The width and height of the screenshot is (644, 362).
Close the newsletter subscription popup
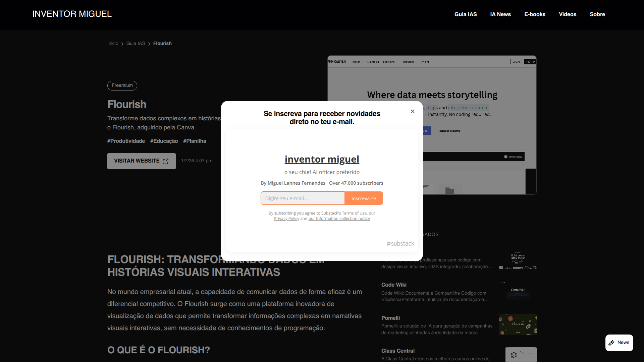click(x=413, y=111)
